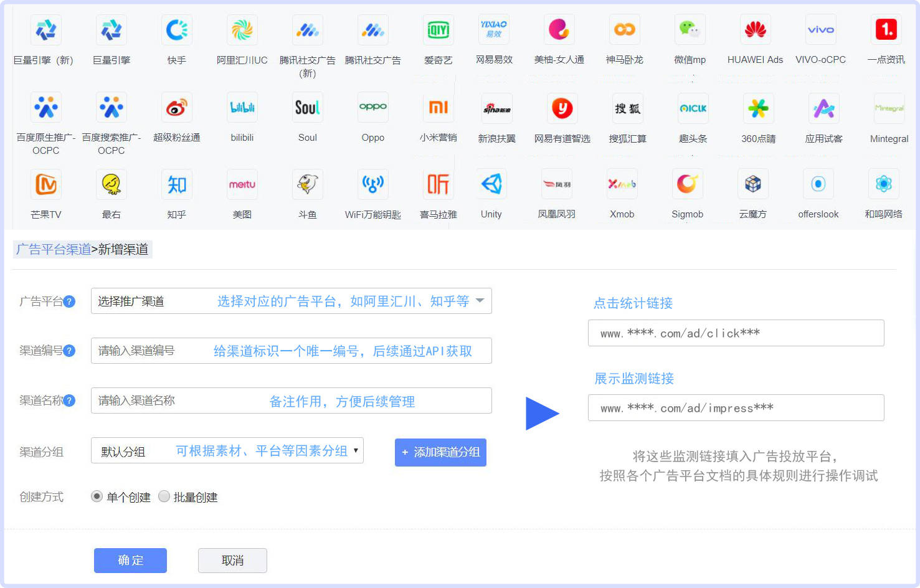Viewport: 920px width, 588px height.
Task: Choose the 凤凰凤羽 icon
Action: pos(557,184)
